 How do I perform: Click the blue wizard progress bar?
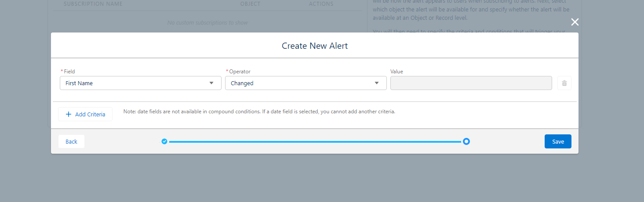[315, 142]
